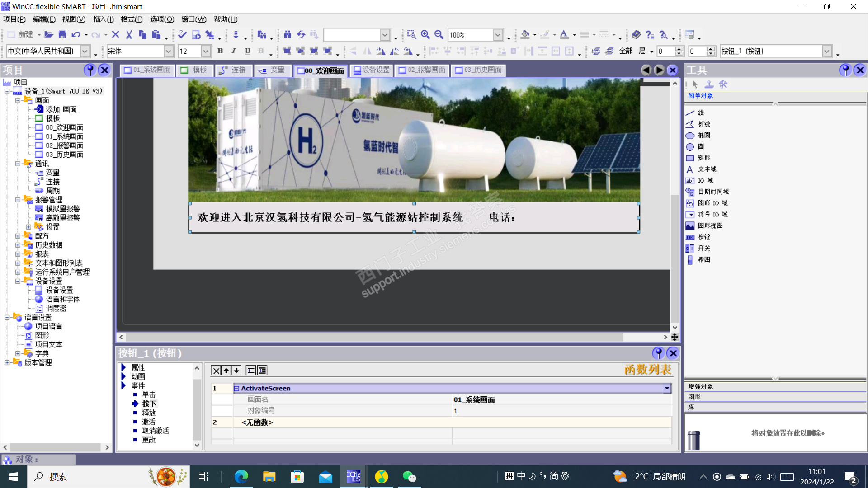Click the Zoom in magnifier icon

pyautogui.click(x=425, y=35)
